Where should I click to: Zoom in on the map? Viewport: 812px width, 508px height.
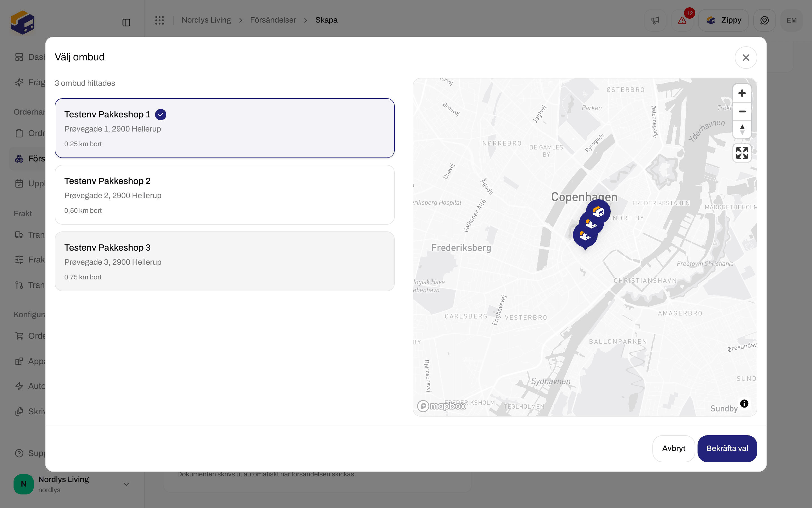[742, 93]
